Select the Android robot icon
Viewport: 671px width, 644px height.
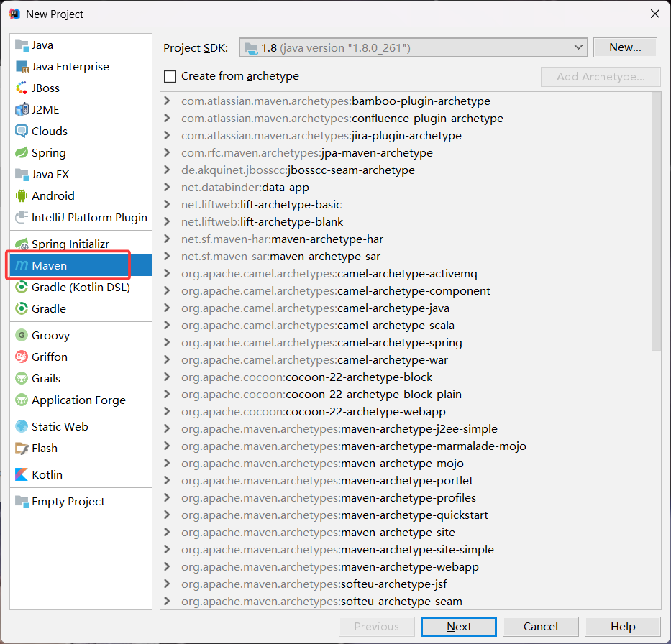22,195
